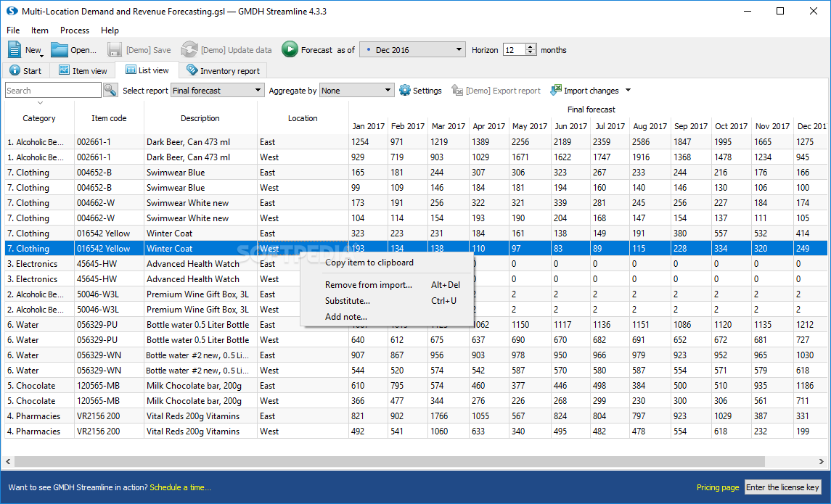This screenshot has width=831, height=504.
Task: Click the Item code column header
Action: pos(109,118)
